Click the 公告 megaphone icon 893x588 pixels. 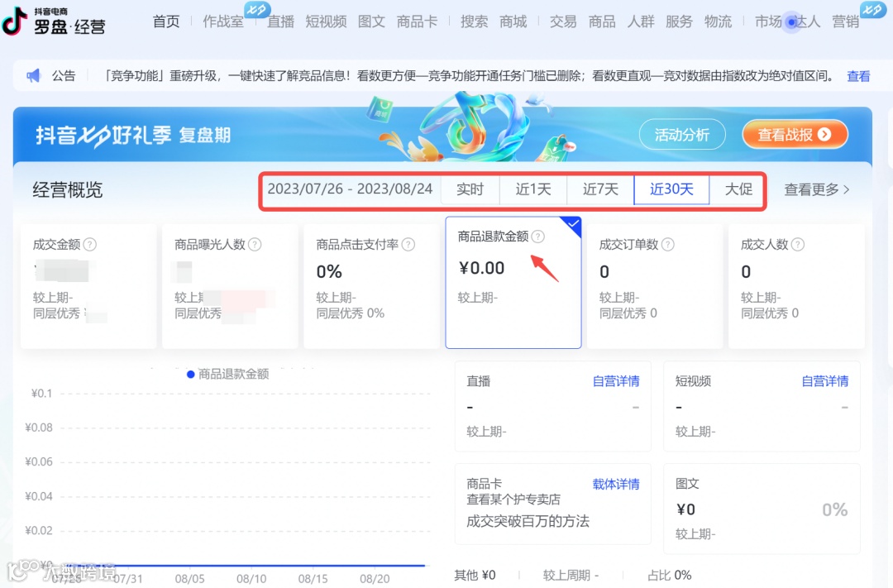[x=34, y=75]
